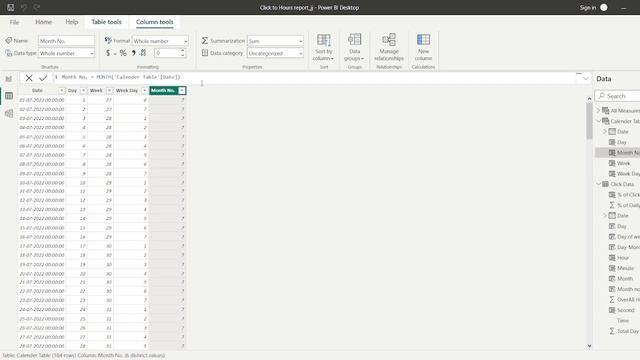This screenshot has width=640, height=360.
Task: Toggle thousands separator comma
Action: point(133,53)
